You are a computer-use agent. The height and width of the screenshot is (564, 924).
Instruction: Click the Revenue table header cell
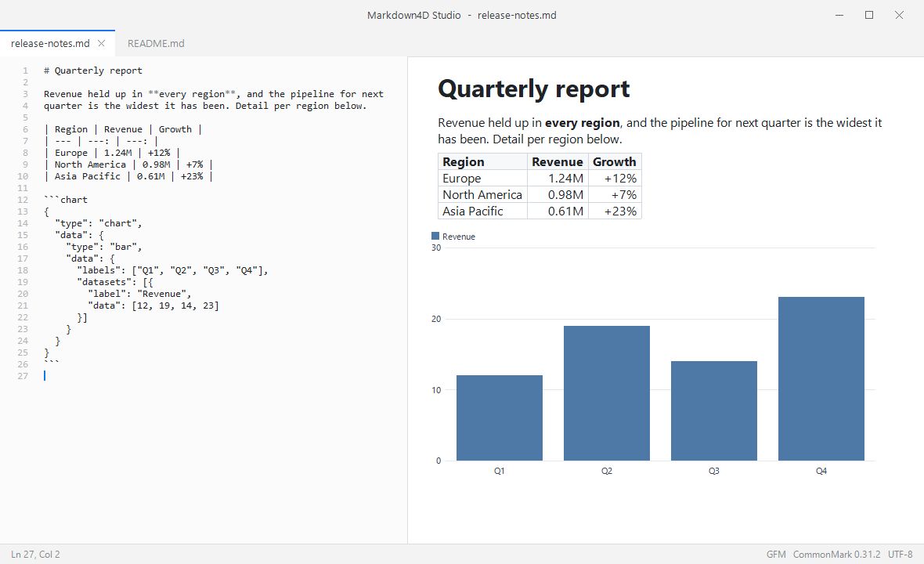click(558, 161)
